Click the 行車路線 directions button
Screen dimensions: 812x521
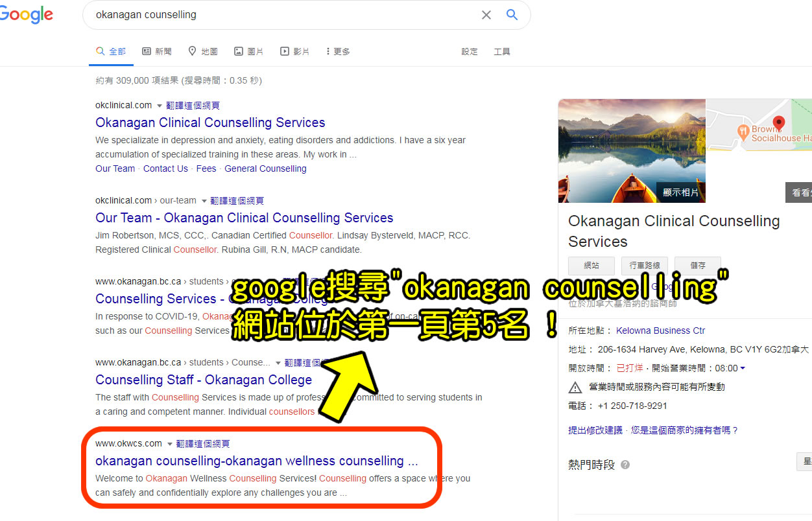[645, 265]
